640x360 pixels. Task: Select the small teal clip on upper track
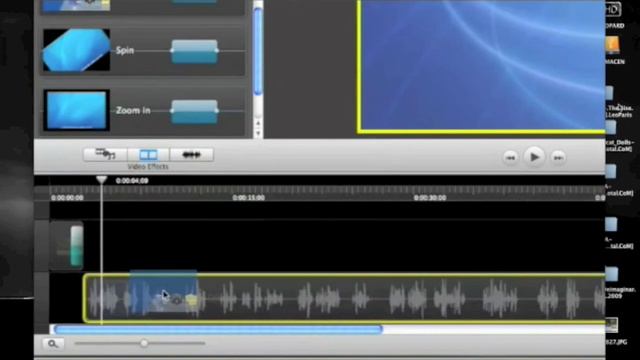pyautogui.click(x=76, y=246)
